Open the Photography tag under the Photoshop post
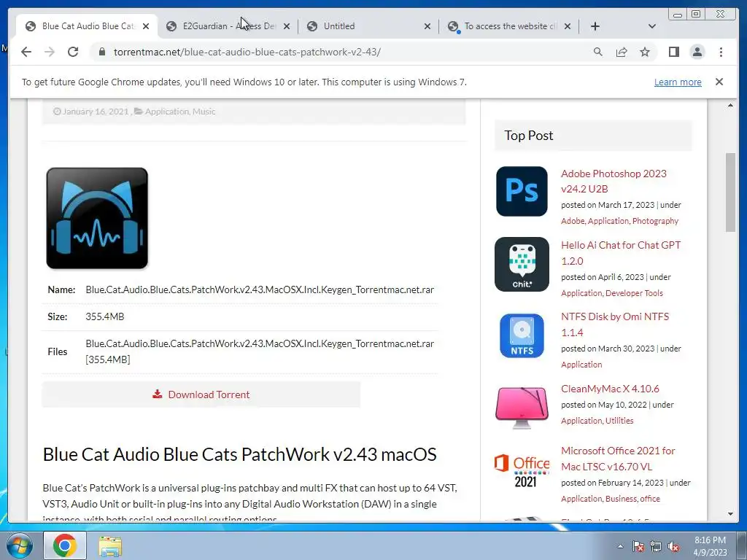 tap(655, 221)
